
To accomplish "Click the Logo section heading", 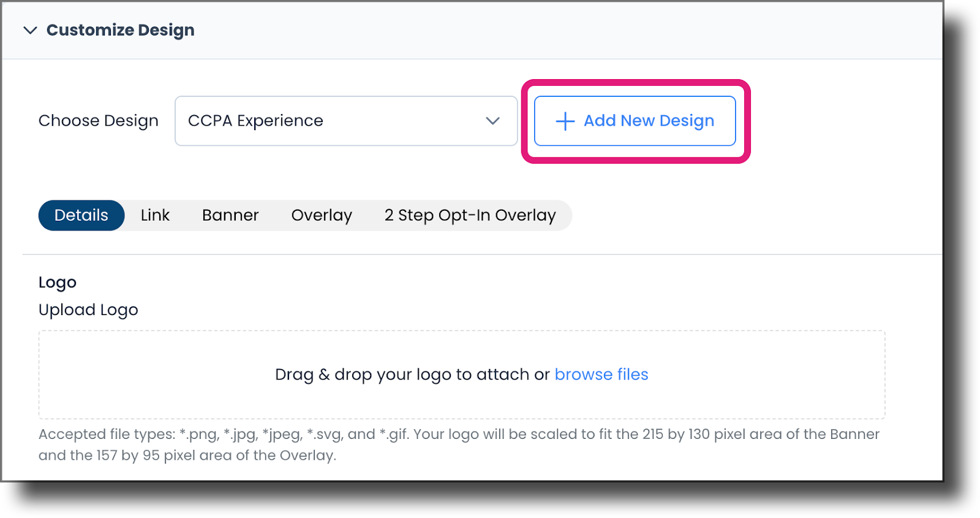I will [57, 282].
